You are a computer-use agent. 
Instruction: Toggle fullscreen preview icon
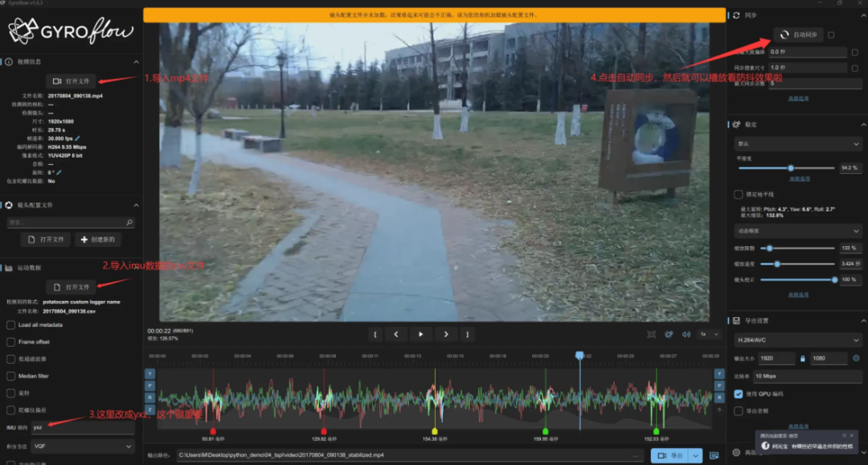[x=651, y=334]
